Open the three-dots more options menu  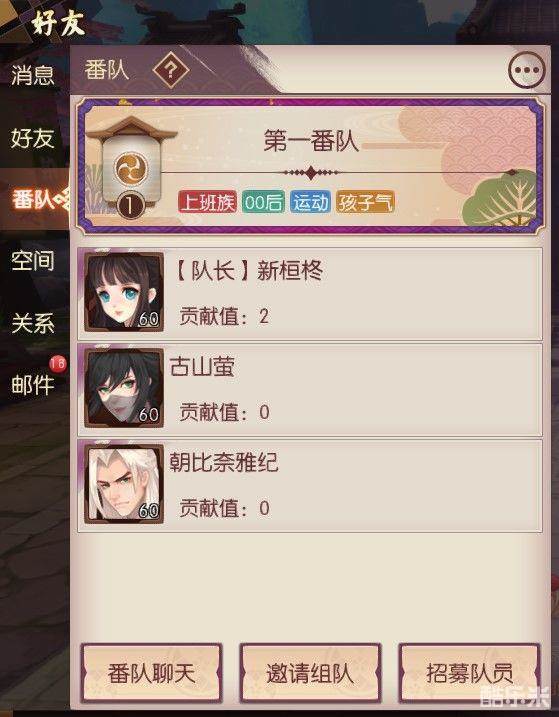click(527, 71)
